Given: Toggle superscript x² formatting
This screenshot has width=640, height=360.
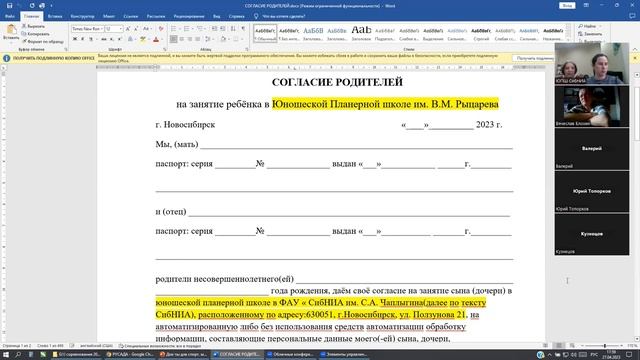Looking at the screenshot, I should (120, 39).
